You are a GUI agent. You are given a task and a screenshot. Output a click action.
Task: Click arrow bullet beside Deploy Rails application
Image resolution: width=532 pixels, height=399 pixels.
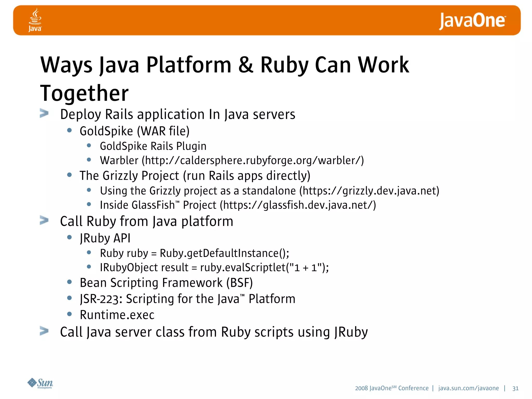(44, 113)
